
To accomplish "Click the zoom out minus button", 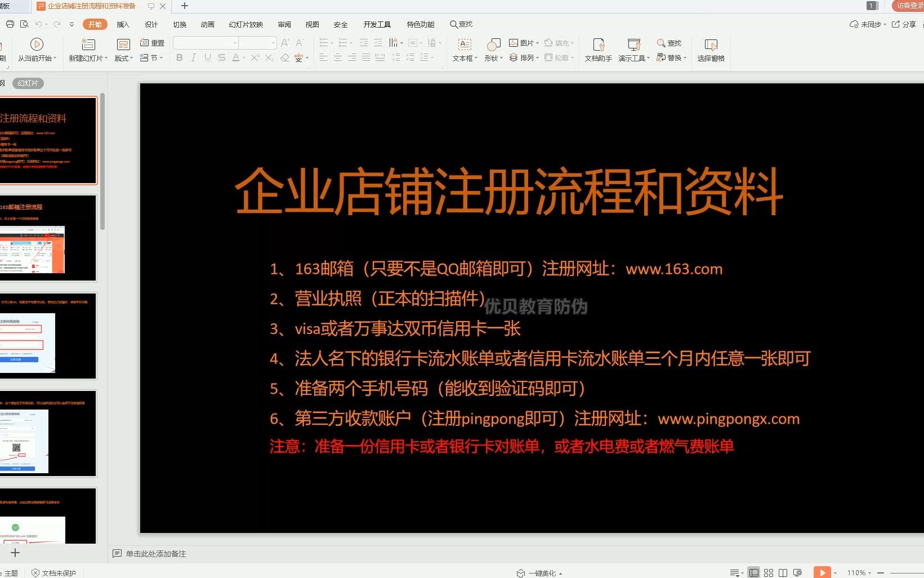I will (x=881, y=573).
